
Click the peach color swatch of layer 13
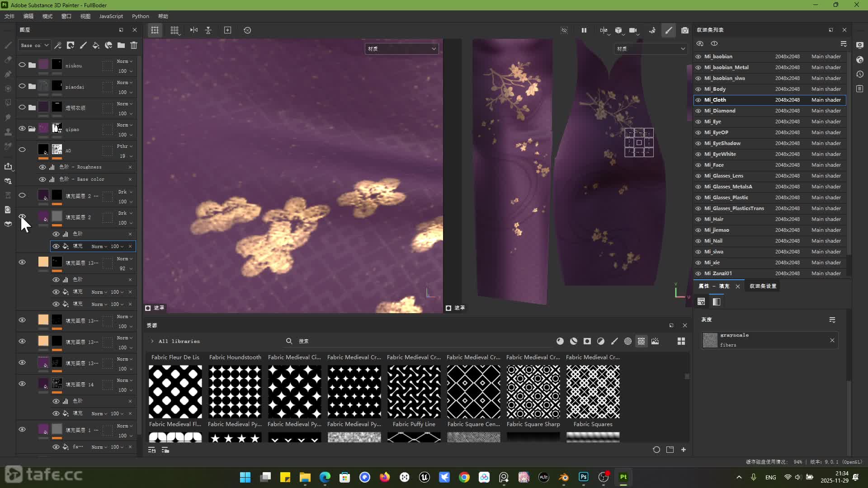coord(43,262)
